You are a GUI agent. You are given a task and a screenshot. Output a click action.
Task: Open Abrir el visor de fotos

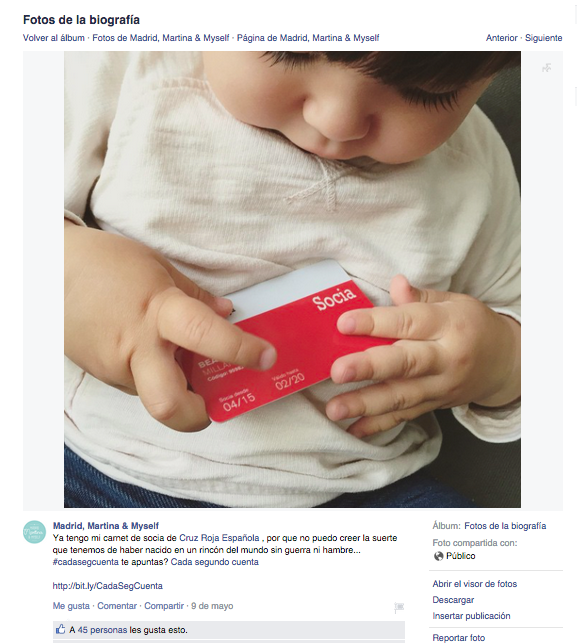click(474, 584)
